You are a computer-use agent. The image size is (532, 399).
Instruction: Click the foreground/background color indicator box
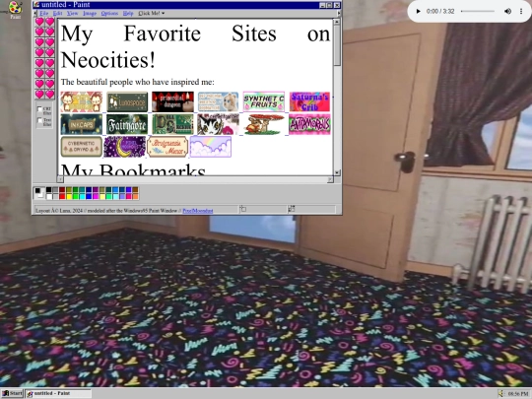[x=39, y=193]
